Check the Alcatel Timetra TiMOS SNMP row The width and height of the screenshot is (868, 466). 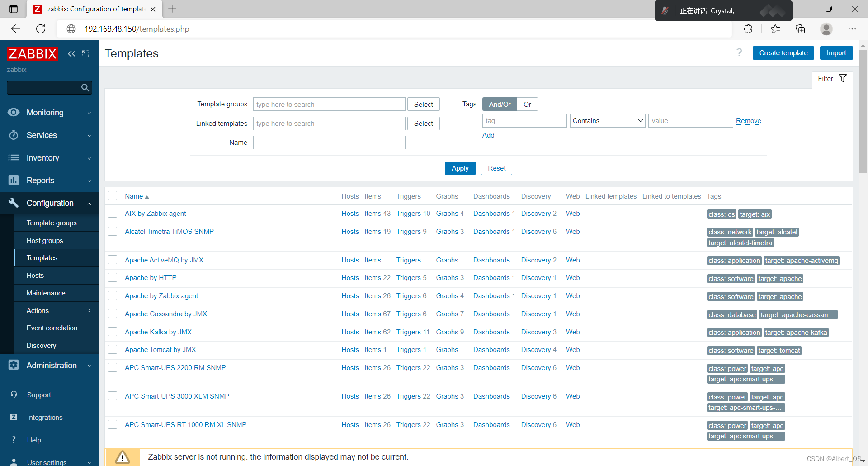click(113, 231)
